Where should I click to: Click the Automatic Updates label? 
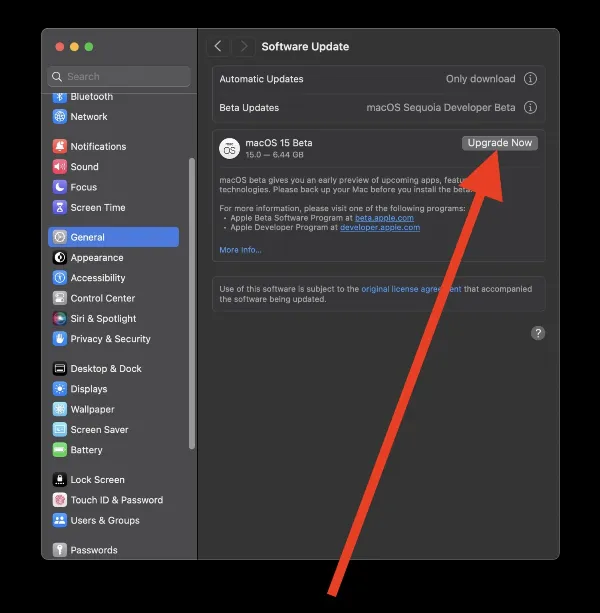261,79
